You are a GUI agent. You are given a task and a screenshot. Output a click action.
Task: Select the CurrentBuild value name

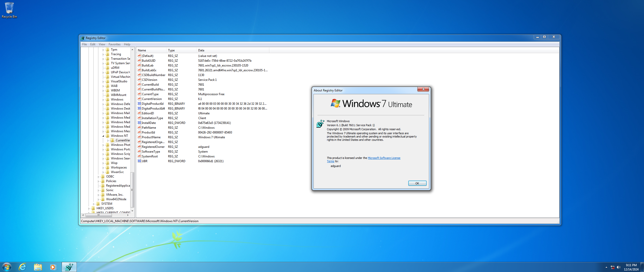(x=150, y=84)
